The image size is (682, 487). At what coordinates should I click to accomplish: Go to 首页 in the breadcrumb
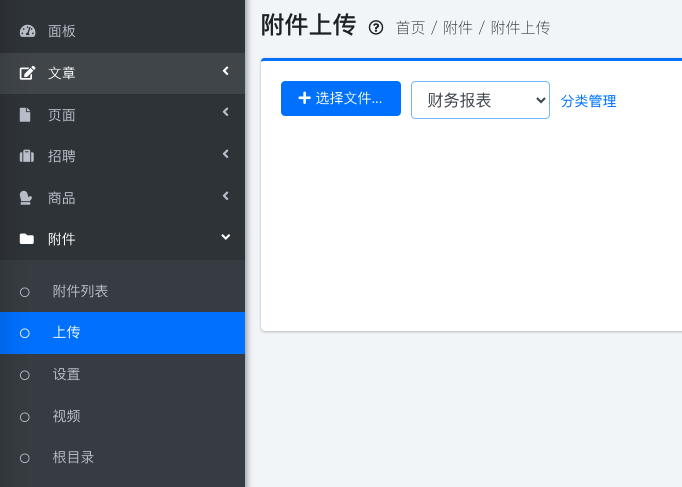coord(410,28)
